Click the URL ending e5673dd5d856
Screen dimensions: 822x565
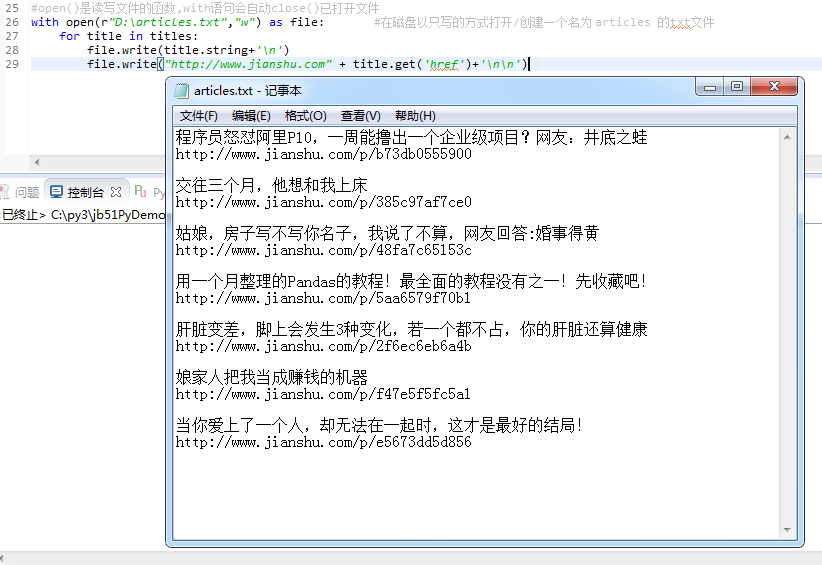[x=323, y=442]
